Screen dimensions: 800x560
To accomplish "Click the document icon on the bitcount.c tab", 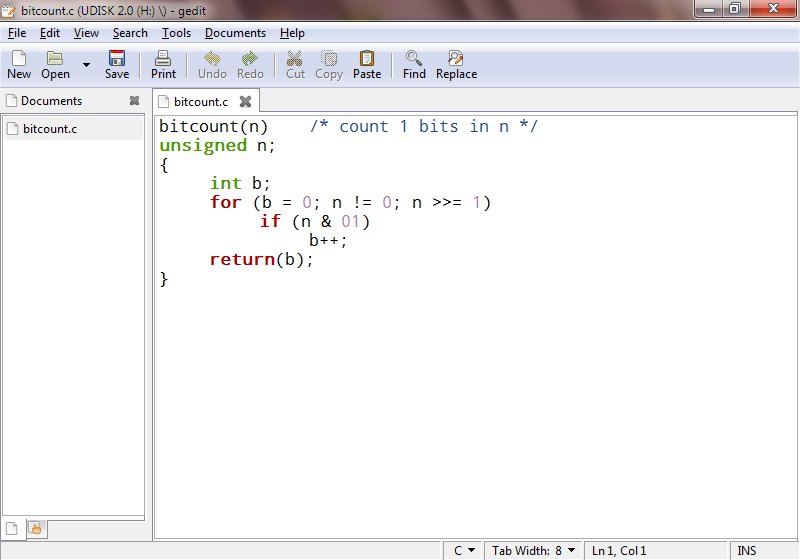I will point(163,101).
